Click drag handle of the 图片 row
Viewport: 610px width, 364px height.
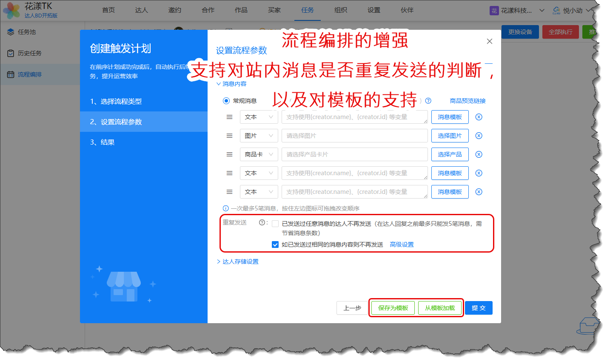coord(229,136)
